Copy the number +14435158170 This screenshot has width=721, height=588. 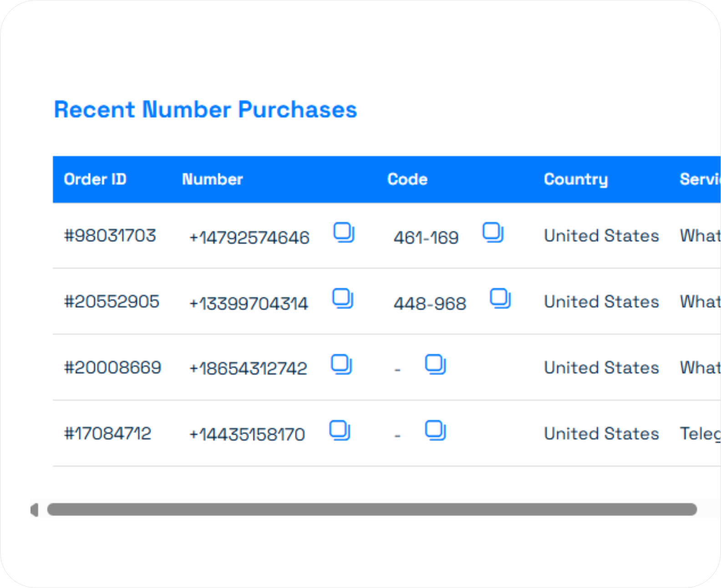(340, 431)
